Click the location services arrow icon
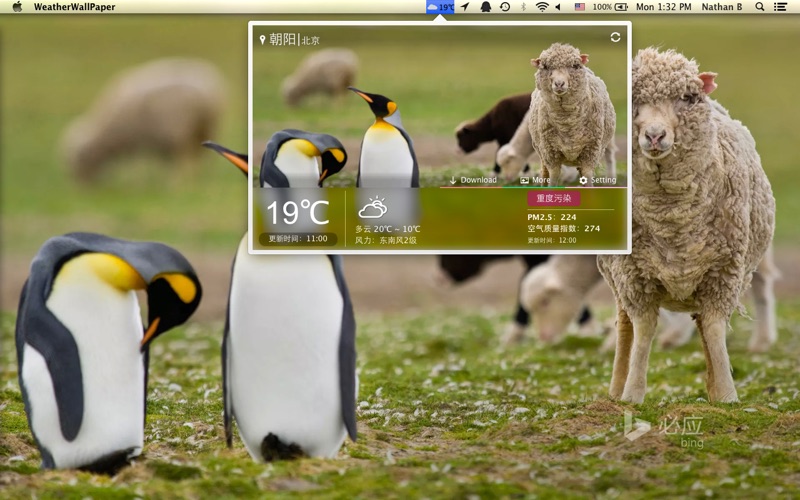The width and height of the screenshot is (800, 500). click(x=464, y=7)
